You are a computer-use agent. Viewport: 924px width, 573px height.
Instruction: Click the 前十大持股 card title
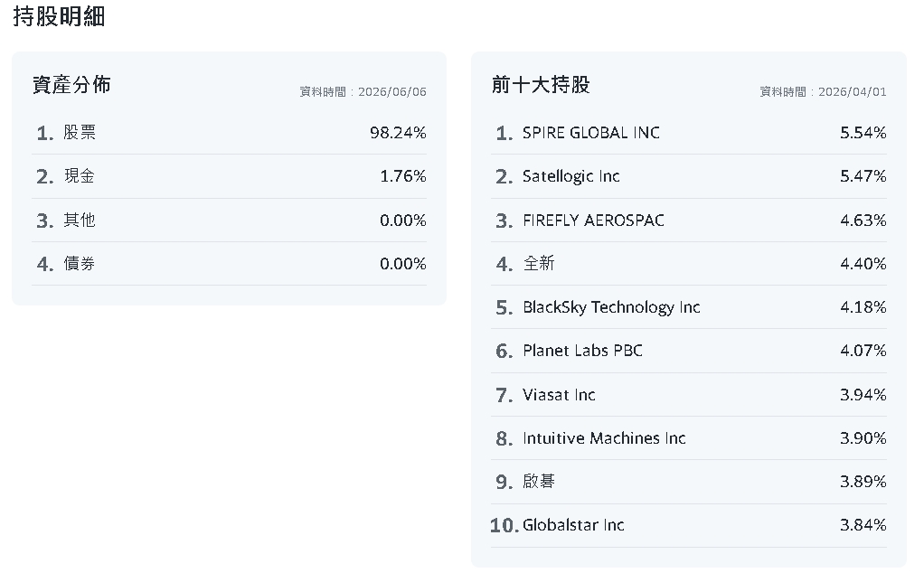pos(541,85)
